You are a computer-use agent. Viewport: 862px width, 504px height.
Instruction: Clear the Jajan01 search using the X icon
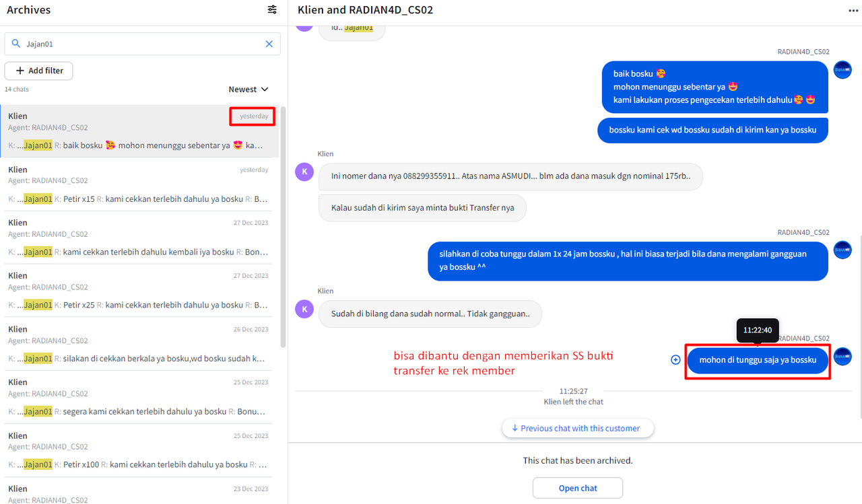pyautogui.click(x=269, y=43)
